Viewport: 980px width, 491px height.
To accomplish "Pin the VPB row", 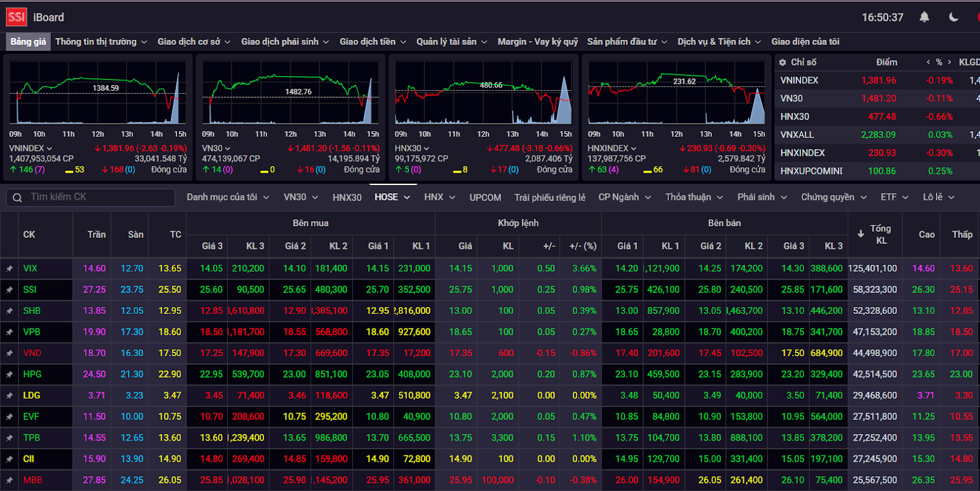I will click(x=9, y=332).
